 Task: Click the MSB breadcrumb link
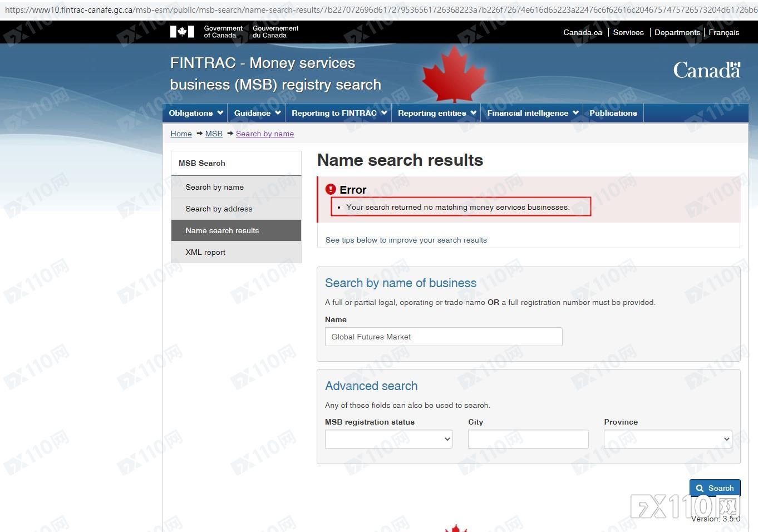tap(214, 134)
